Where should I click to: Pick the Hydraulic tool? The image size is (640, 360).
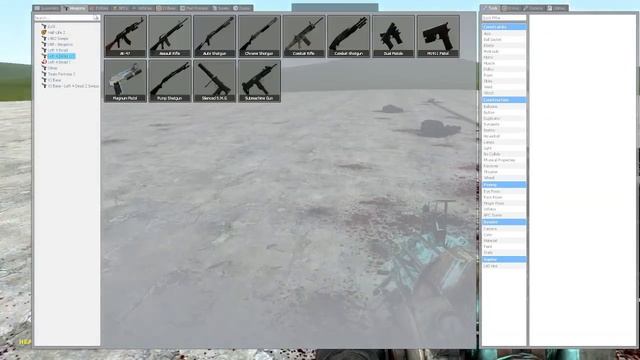point(504,52)
